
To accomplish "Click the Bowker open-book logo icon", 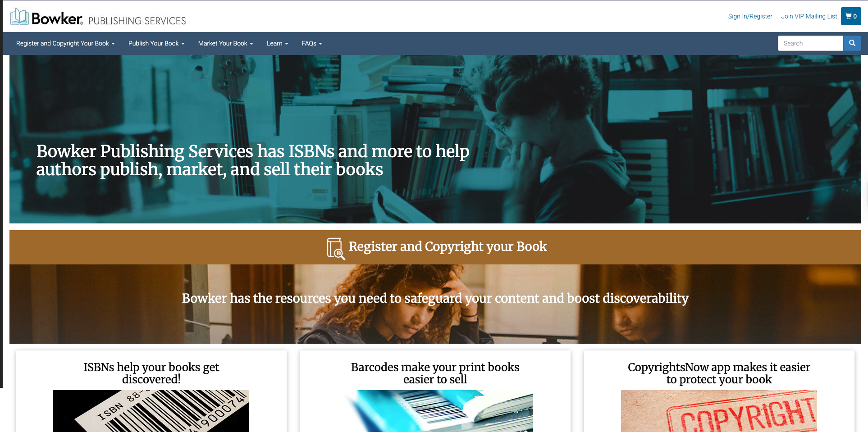I will [19, 17].
